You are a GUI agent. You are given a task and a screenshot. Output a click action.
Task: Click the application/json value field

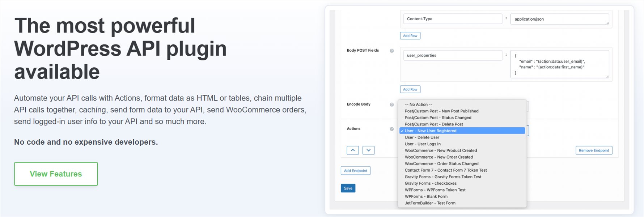tap(559, 19)
